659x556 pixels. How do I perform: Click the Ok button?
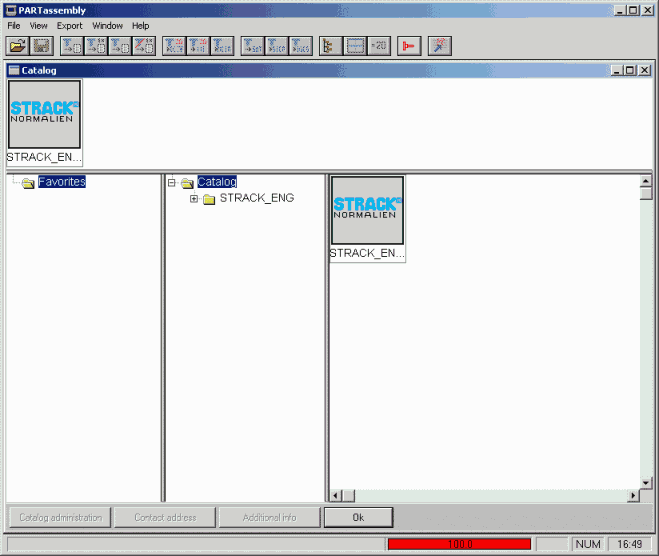(358, 517)
